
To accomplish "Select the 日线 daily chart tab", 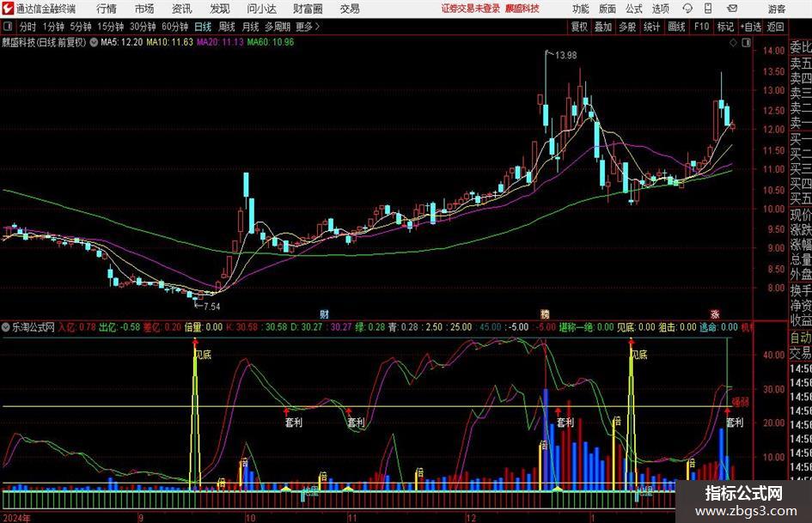I will 203,27.
